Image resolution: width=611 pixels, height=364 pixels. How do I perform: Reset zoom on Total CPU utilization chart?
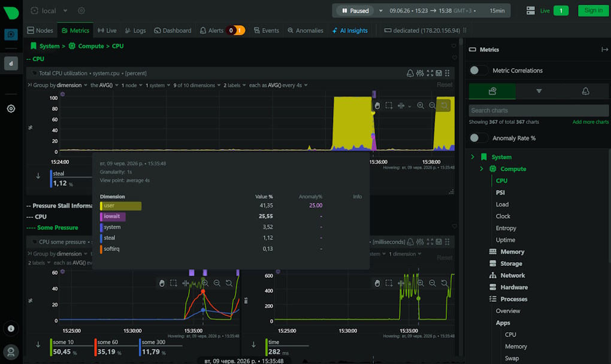pos(444,105)
